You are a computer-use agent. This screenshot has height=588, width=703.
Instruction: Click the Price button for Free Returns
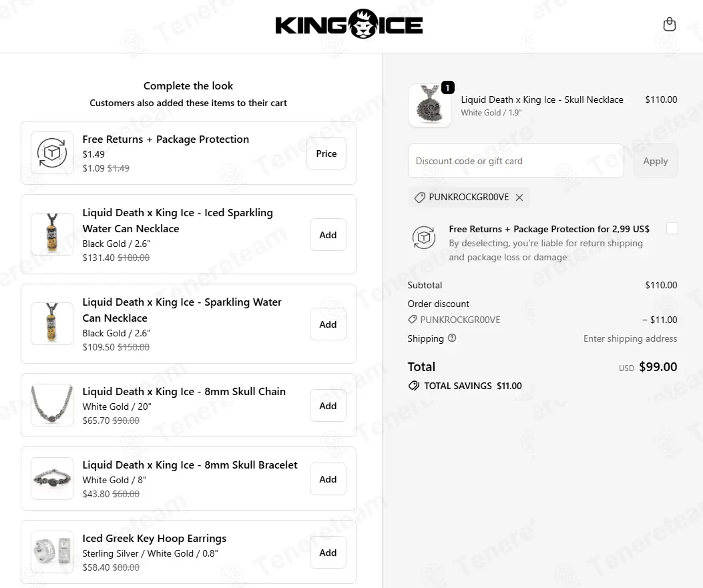[326, 154]
